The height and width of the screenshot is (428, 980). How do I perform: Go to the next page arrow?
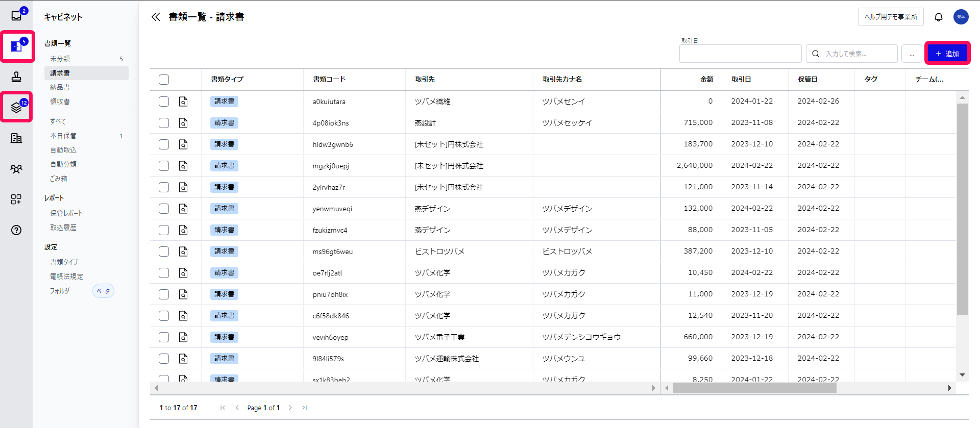290,408
